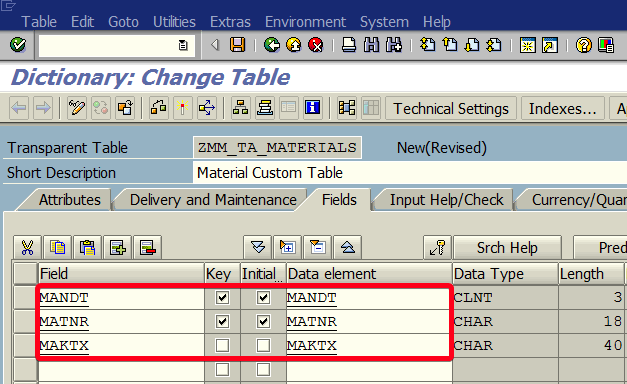Click the MATNR data element link
Viewport: 627px width, 384px height.
pos(312,322)
